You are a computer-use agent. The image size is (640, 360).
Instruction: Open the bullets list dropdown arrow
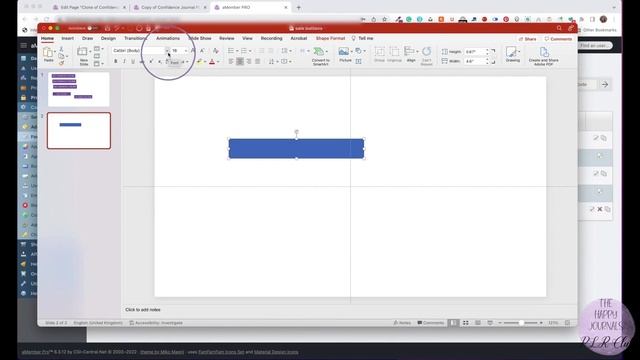click(237, 51)
